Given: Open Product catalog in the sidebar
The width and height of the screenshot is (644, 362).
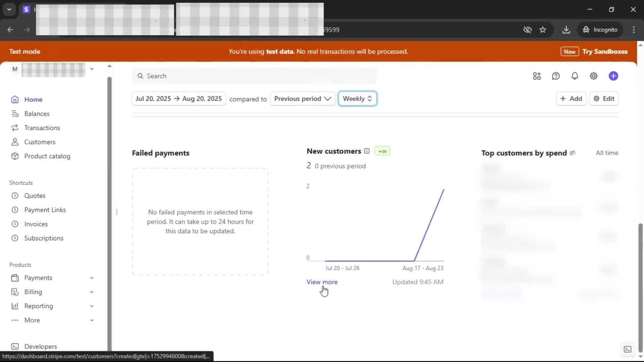Looking at the screenshot, I should pyautogui.click(x=47, y=156).
